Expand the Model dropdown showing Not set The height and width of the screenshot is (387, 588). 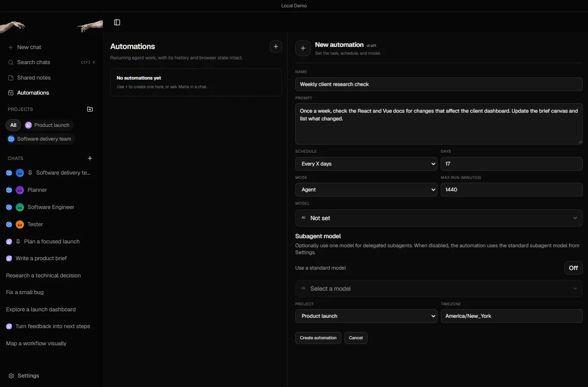tap(439, 218)
